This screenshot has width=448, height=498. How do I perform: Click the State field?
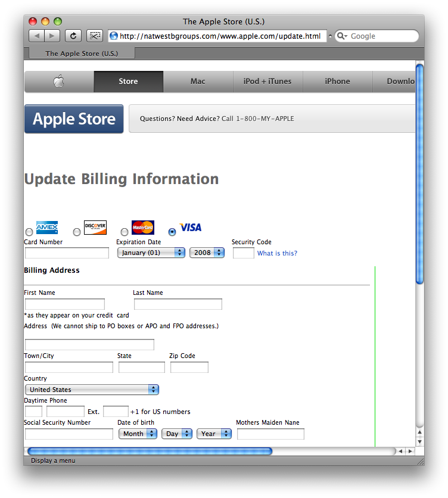142,367
